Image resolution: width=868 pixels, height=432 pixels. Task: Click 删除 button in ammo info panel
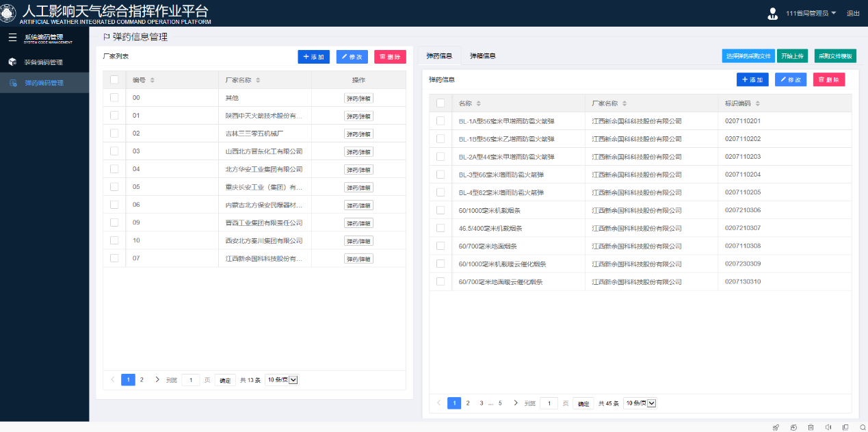(x=829, y=80)
